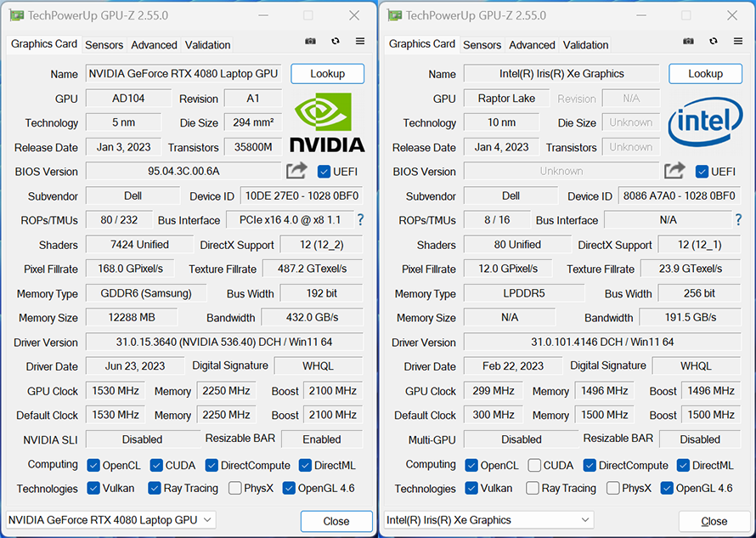Image resolution: width=756 pixels, height=538 pixels.
Task: Toggle the unchecked CUDA checkbox in Intel window
Action: coord(534,466)
